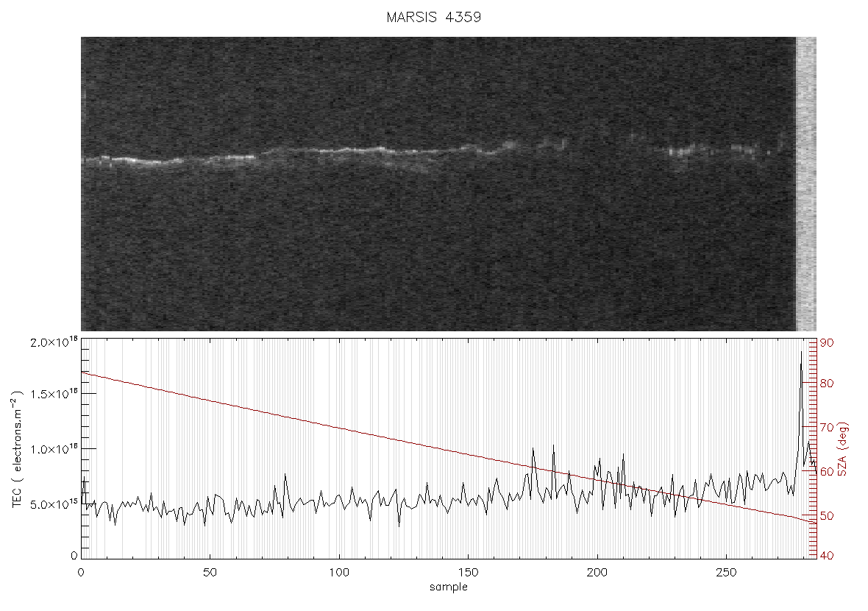Viewport: 868px width, 611px height.
Task: Click the 100 label on sample axis
Action: click(x=339, y=572)
